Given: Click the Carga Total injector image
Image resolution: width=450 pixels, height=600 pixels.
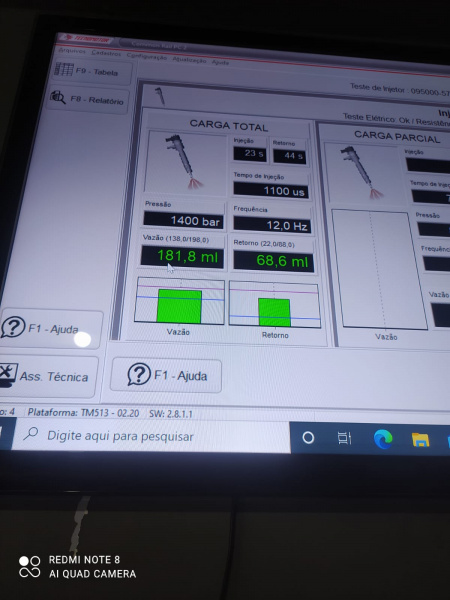Looking at the screenshot, I should 186,162.
